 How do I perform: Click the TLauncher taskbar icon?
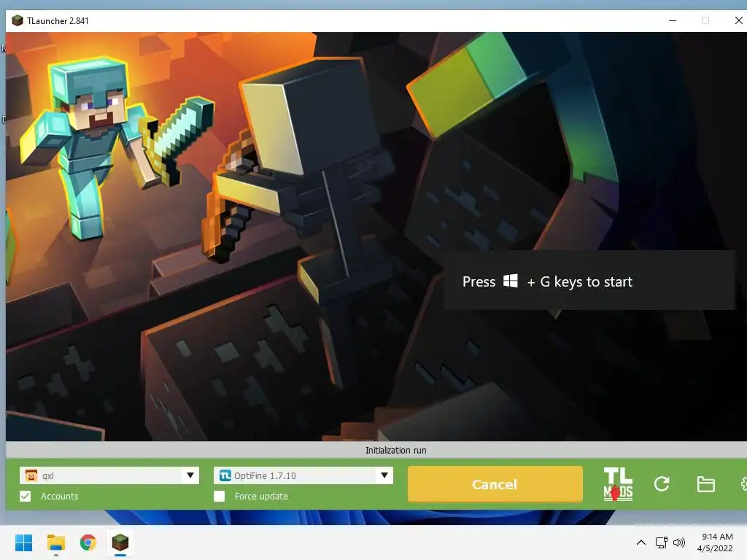point(120,542)
